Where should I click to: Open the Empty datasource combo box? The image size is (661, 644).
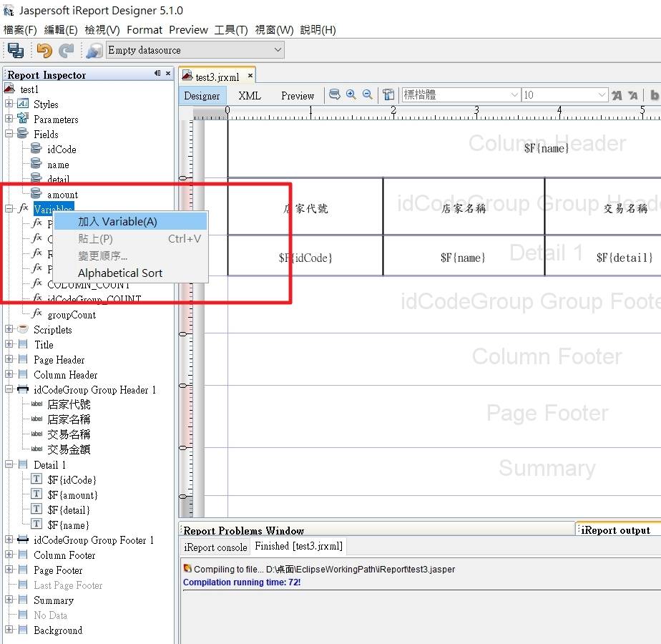pos(195,50)
